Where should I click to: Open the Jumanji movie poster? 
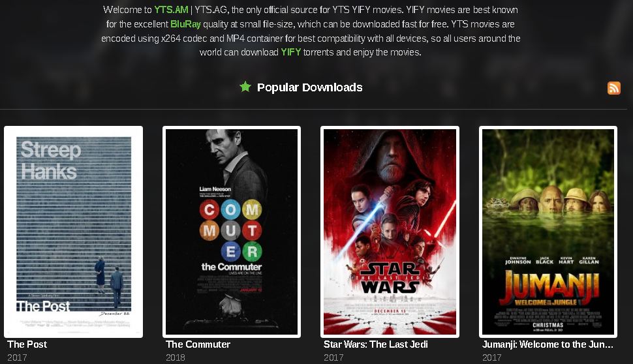[x=548, y=232]
